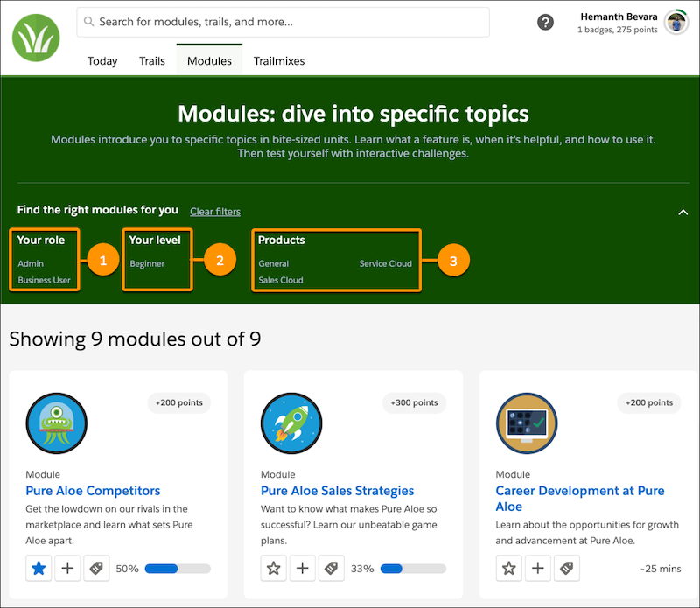This screenshot has width=700, height=608.
Task: Tag the Pure Aloe Sales Strategies module
Action: [332, 569]
